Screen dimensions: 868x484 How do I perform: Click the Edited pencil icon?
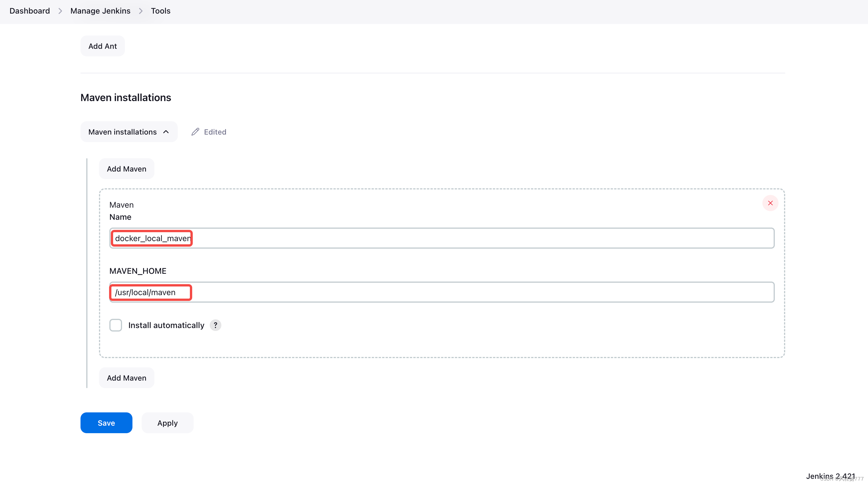[x=195, y=131]
